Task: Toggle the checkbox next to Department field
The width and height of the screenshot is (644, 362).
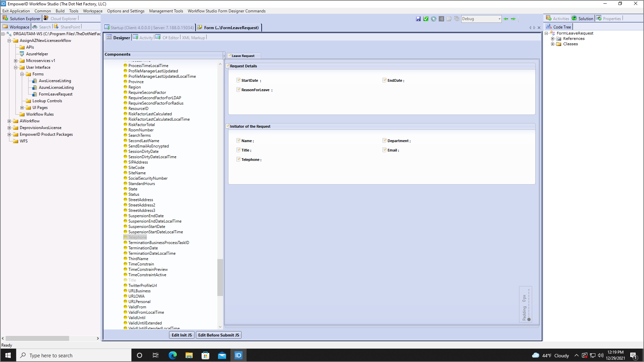Action: click(384, 140)
